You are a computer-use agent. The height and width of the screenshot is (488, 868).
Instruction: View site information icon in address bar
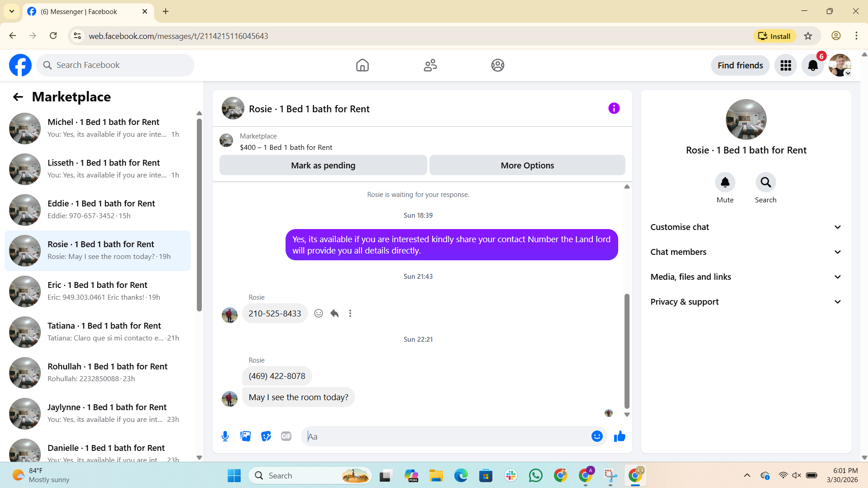coord(77,36)
